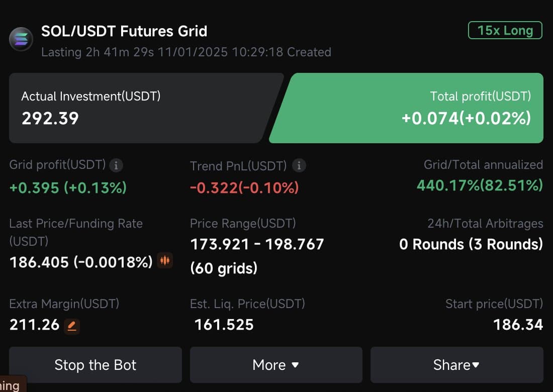Click the Price Range value 173.921 - 198.767
553x392 pixels.
pos(257,245)
